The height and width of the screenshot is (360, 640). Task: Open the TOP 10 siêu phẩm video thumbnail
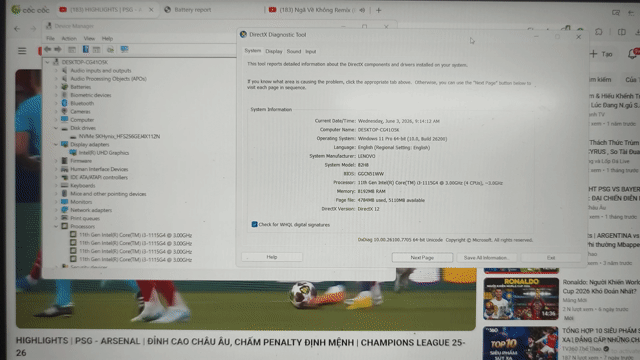click(x=521, y=344)
